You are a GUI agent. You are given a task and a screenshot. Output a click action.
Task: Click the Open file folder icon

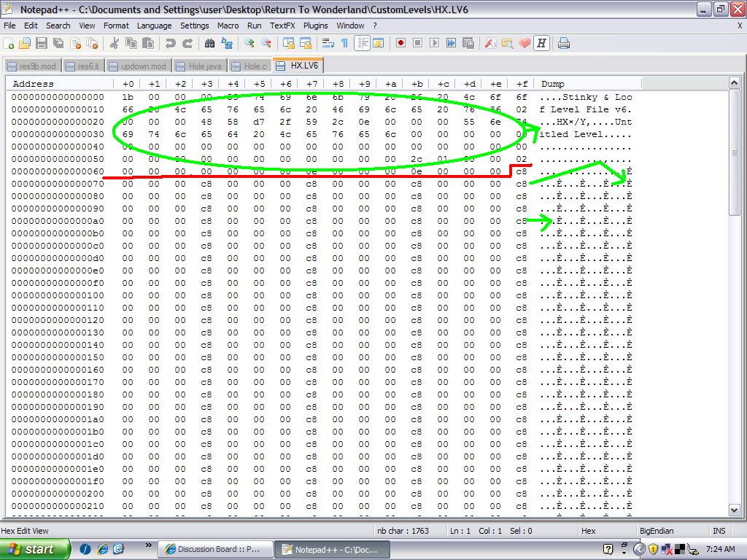tap(25, 43)
